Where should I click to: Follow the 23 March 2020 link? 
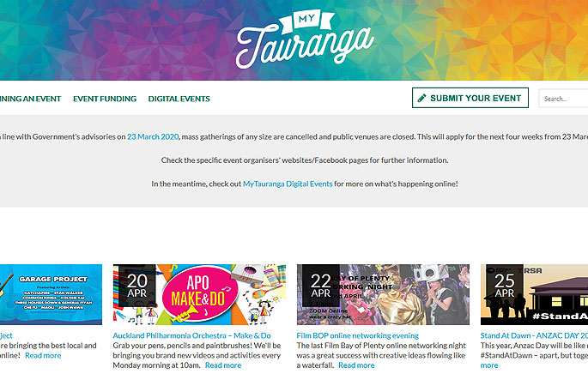point(153,136)
